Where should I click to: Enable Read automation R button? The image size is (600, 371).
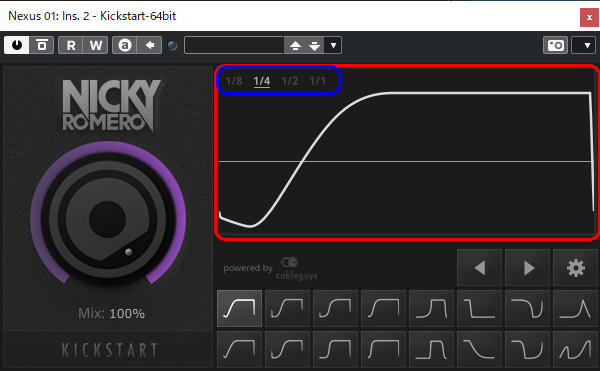click(x=71, y=45)
